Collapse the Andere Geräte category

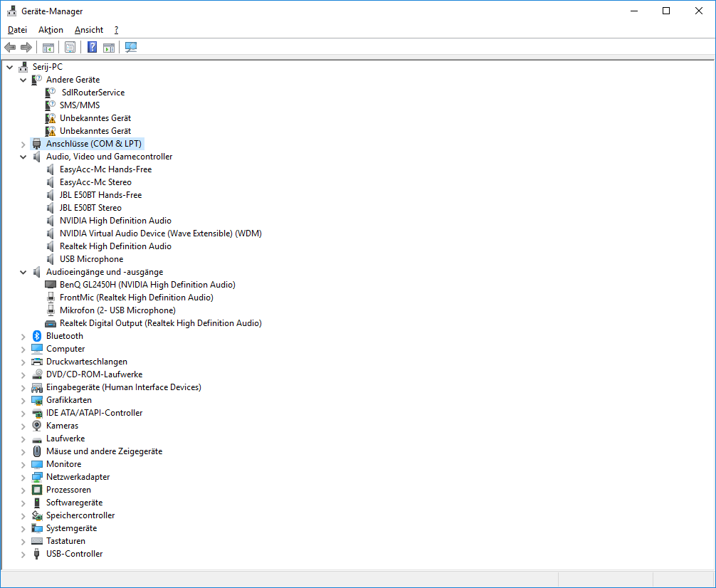[x=23, y=80]
